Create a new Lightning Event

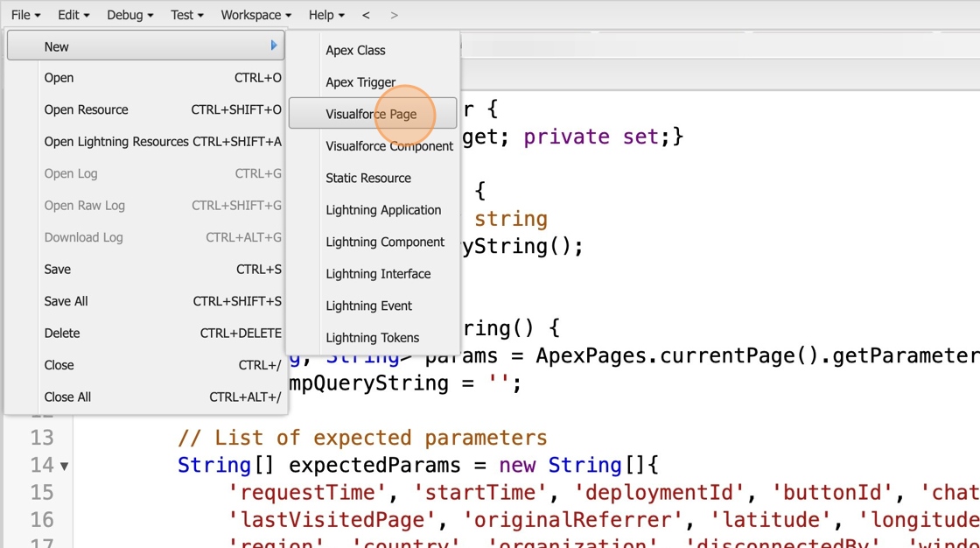point(373,306)
